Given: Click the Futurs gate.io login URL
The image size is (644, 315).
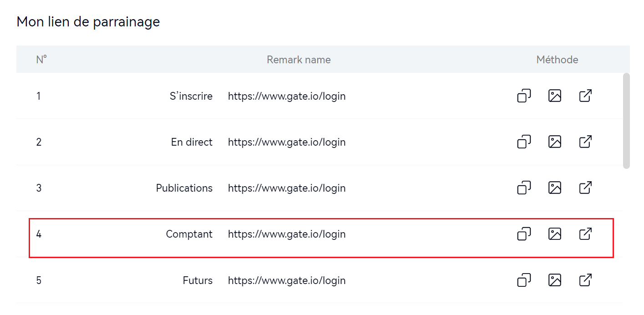Looking at the screenshot, I should pyautogui.click(x=287, y=280).
